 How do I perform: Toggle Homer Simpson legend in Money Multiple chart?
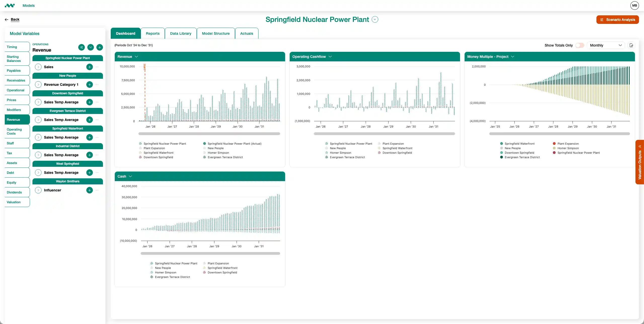click(x=568, y=148)
